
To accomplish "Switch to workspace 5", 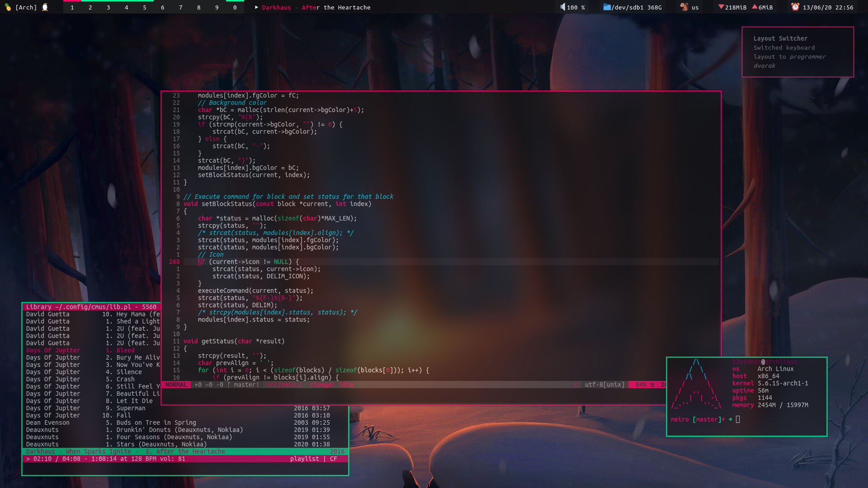I will (x=145, y=7).
